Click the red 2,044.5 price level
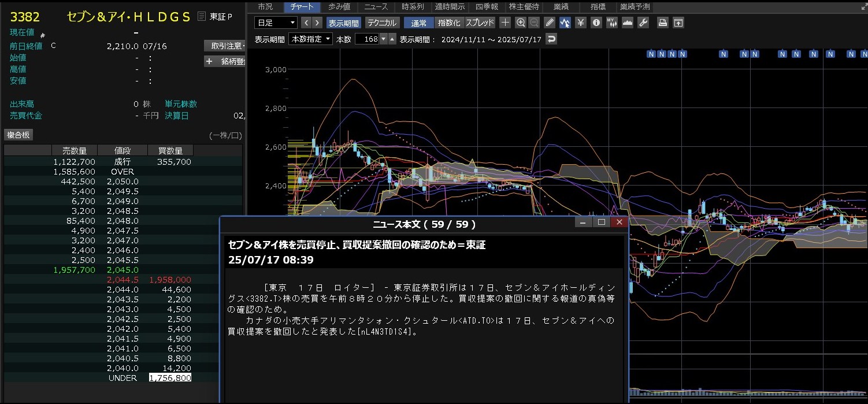The image size is (868, 404). 123,280
